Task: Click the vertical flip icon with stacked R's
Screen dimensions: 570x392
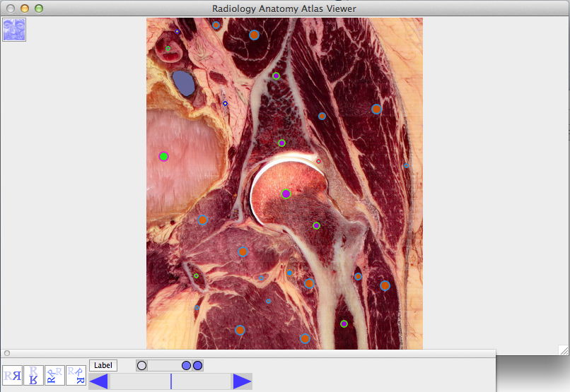Action: (33, 375)
